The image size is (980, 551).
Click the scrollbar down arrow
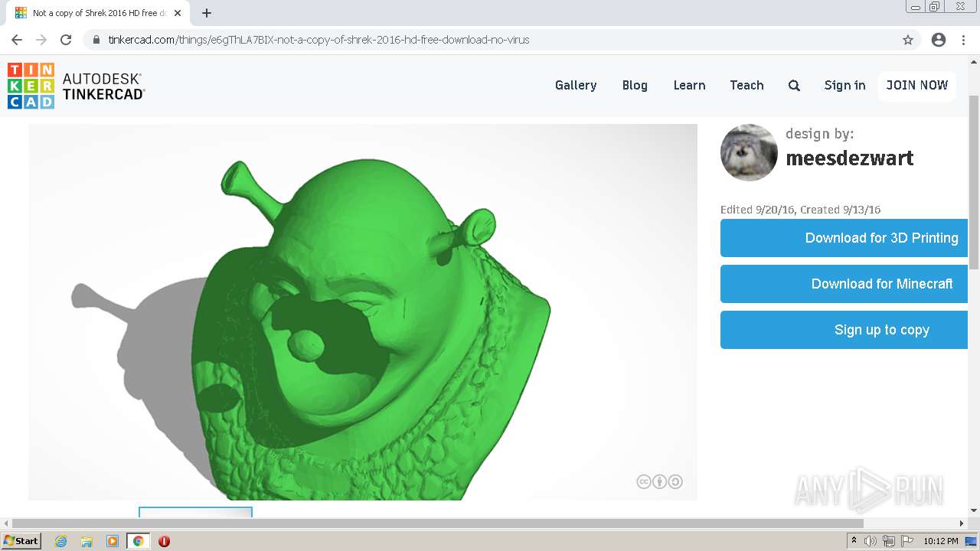coord(974,510)
